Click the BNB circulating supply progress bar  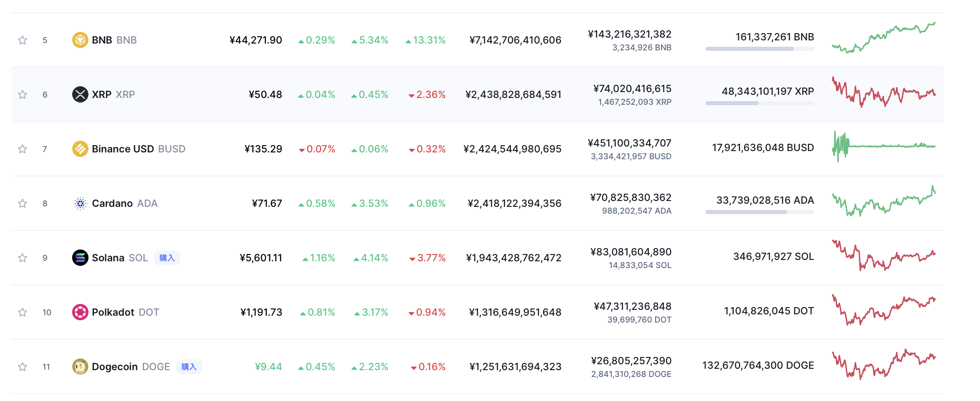(759, 49)
